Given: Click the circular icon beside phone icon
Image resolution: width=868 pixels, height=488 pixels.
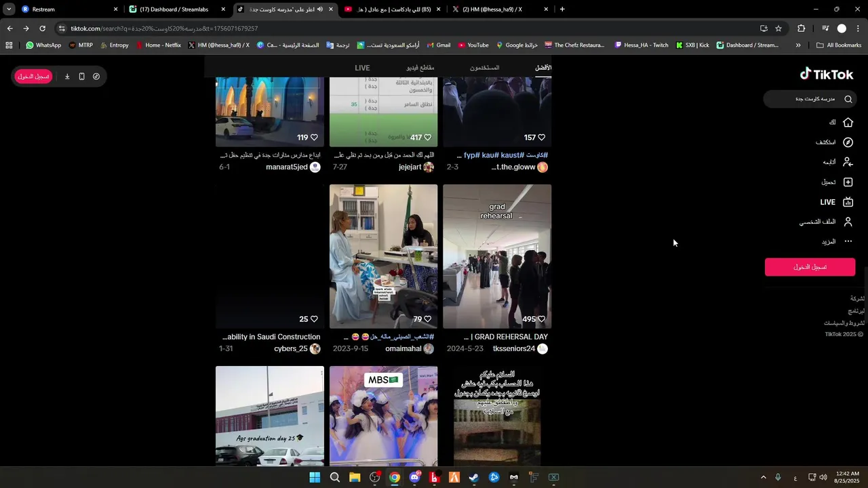Looking at the screenshot, I should 96,77.
